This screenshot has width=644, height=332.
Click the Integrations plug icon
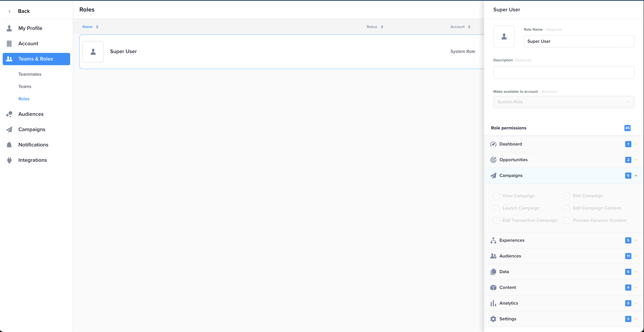[9, 160]
